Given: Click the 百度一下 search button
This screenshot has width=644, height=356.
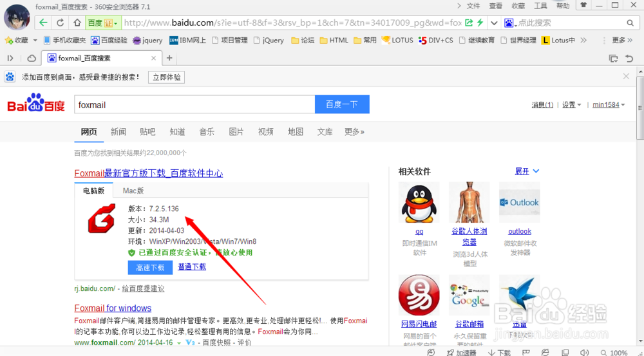Looking at the screenshot, I should point(342,104).
